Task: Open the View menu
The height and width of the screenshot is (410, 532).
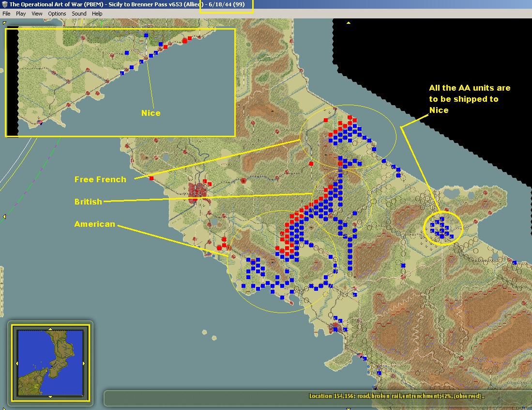Action: pyautogui.click(x=37, y=14)
